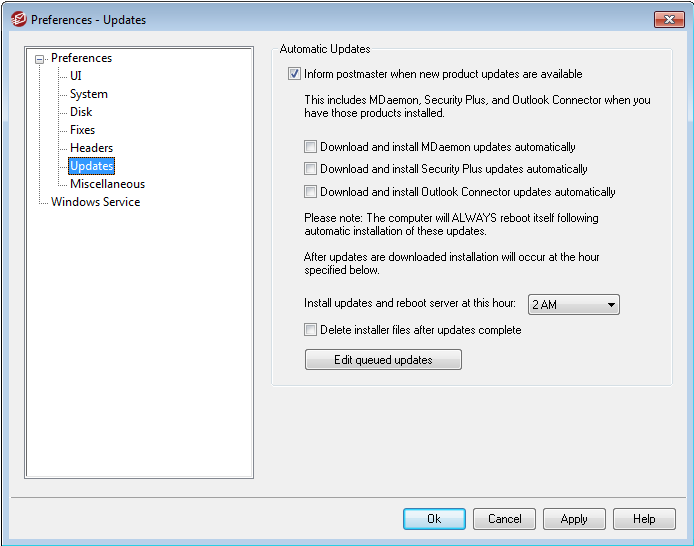Select the Preferences root tree item
The height and width of the screenshot is (546, 694).
pos(81,58)
